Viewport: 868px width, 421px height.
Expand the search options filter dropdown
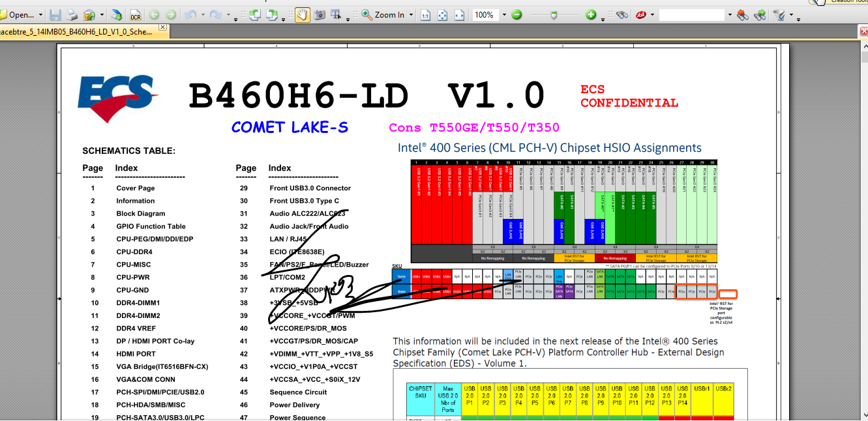(791, 15)
